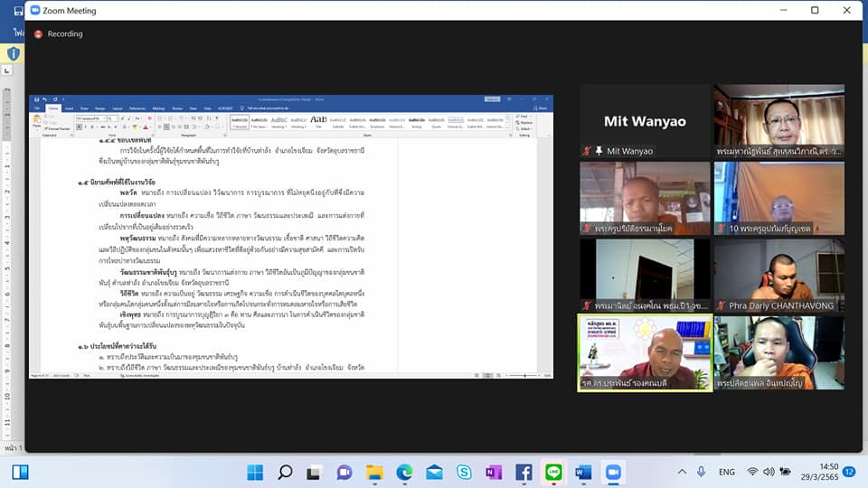Click Format Painter in shared Word ribbon
Image resolution: width=868 pixels, height=488 pixels.
(x=57, y=129)
